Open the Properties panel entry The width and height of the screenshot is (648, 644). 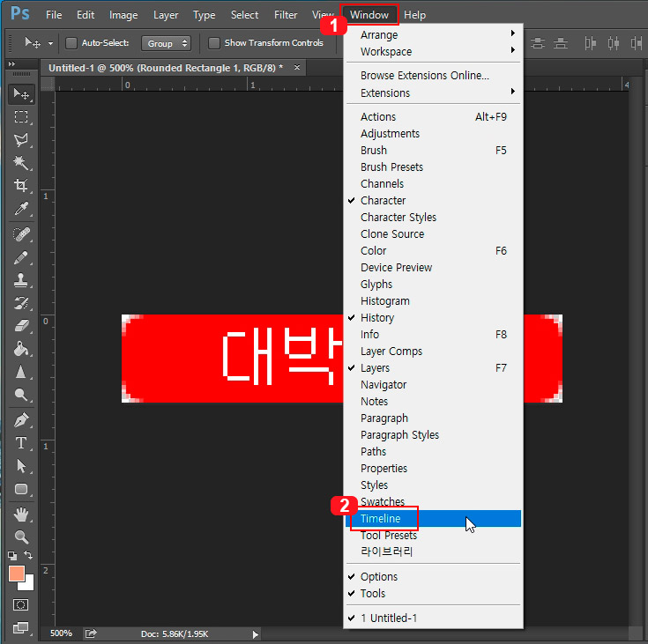pos(433,468)
